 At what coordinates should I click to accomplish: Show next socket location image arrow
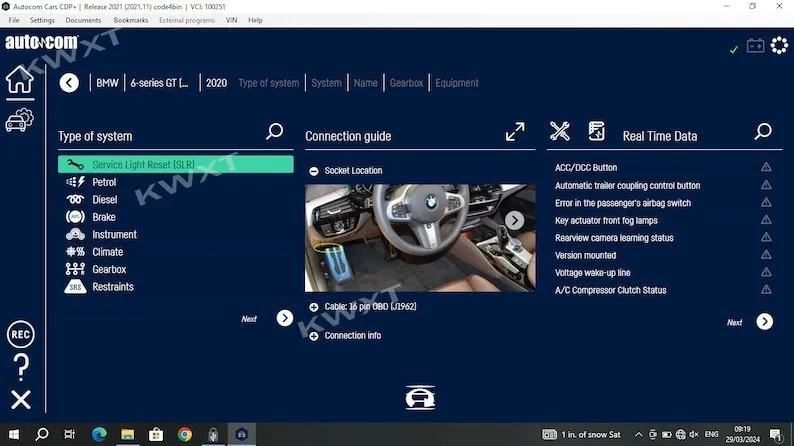[x=514, y=220]
